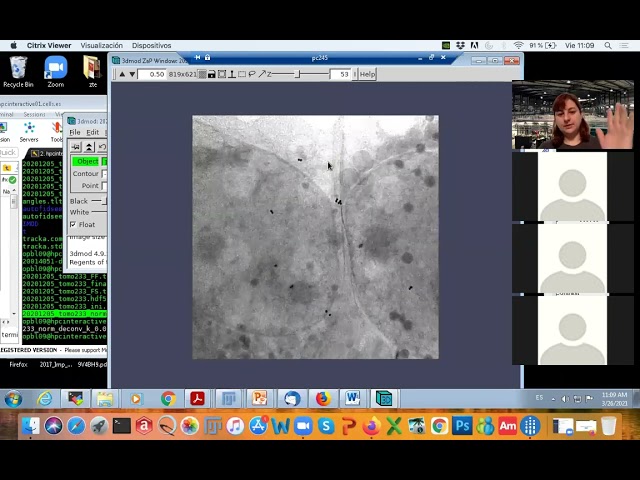Open the zte folder on desktop

pos(93,72)
